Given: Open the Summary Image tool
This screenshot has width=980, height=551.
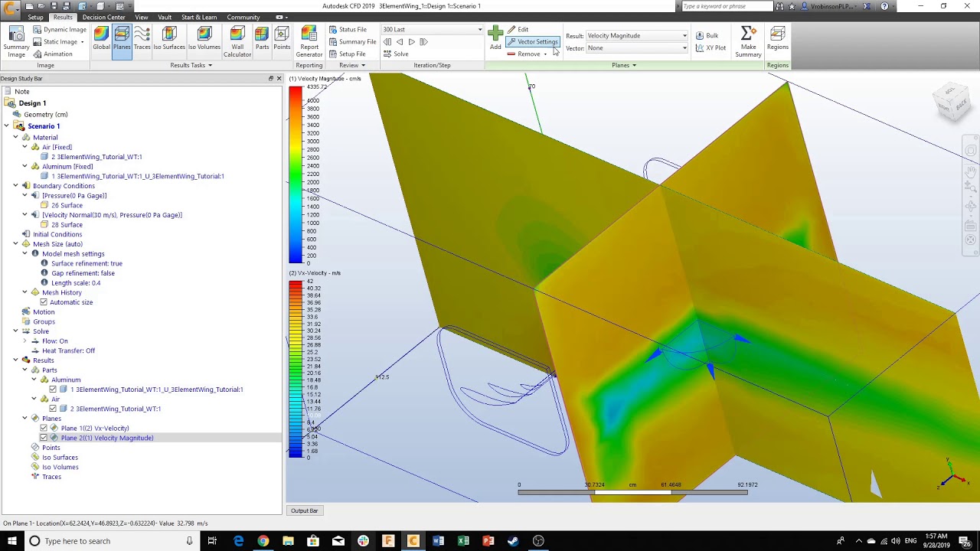Looking at the screenshot, I should click(x=16, y=42).
